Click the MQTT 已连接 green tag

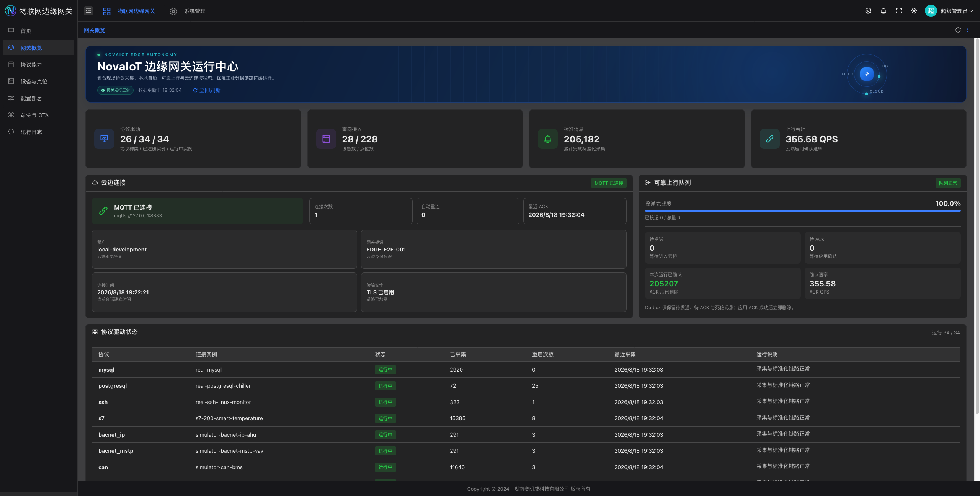[x=609, y=183]
